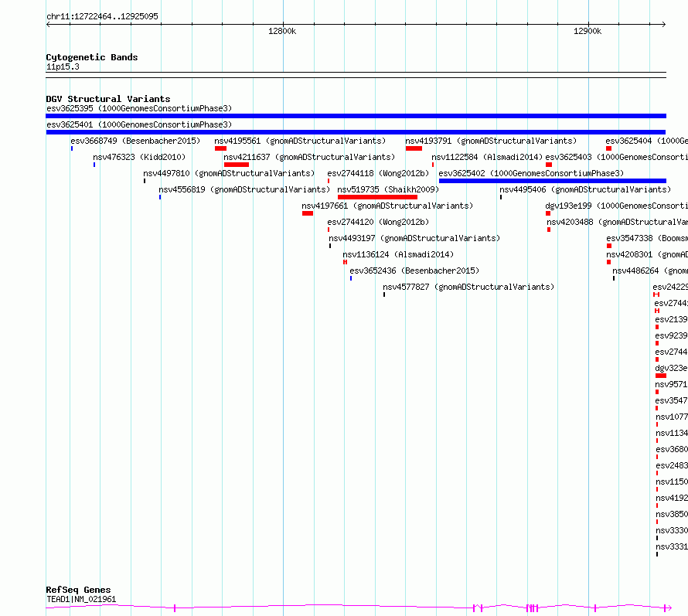Open nsv4493197 gnomAD variant label
The image size is (688, 616).
[414, 238]
